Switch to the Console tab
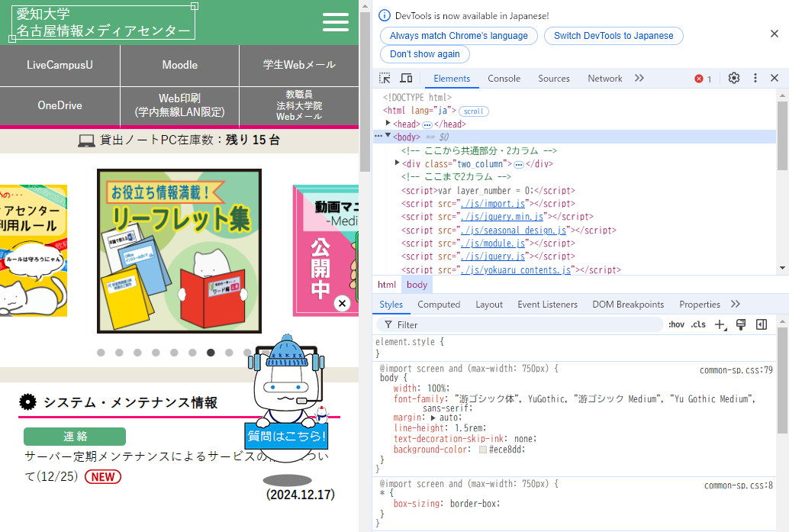The height and width of the screenshot is (532, 789). [504, 79]
